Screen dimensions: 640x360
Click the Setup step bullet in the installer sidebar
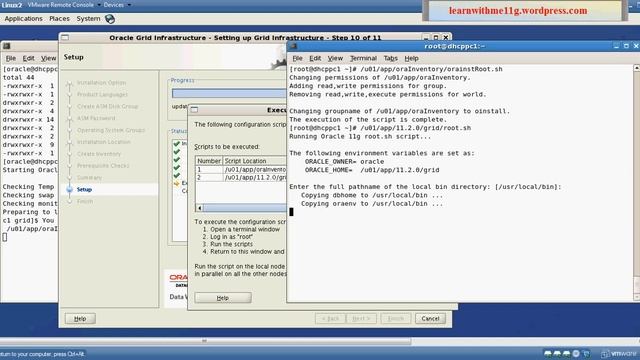point(69,189)
